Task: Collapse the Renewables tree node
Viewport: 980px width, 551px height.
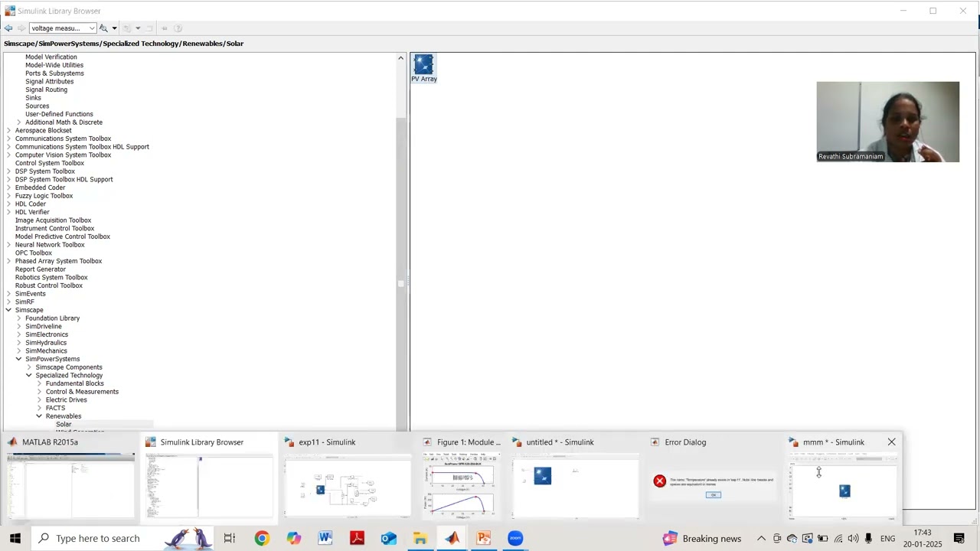Action: point(39,416)
